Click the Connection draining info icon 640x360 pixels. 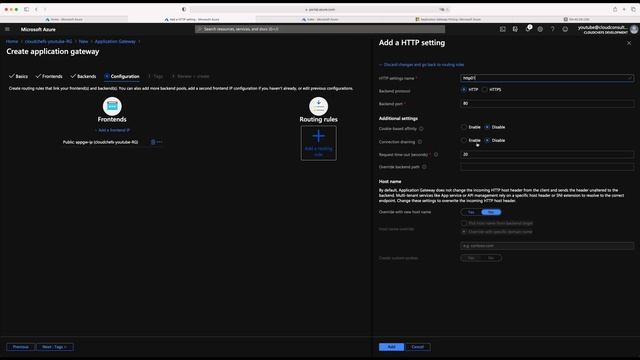click(x=420, y=142)
